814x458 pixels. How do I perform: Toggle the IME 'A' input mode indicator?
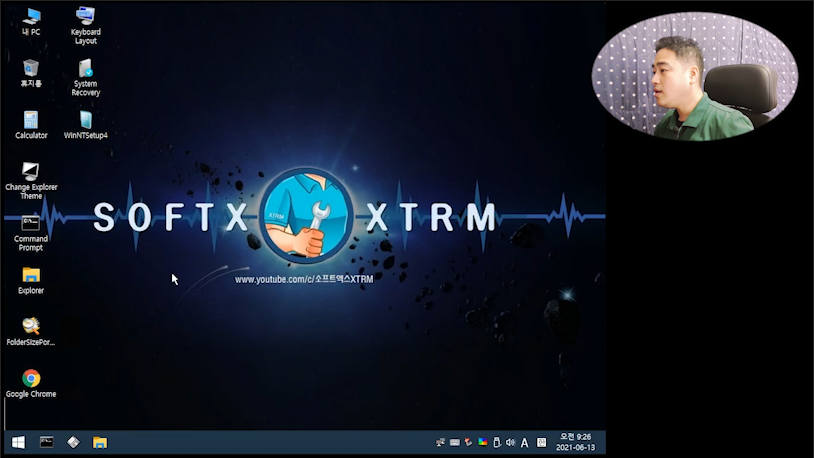524,443
